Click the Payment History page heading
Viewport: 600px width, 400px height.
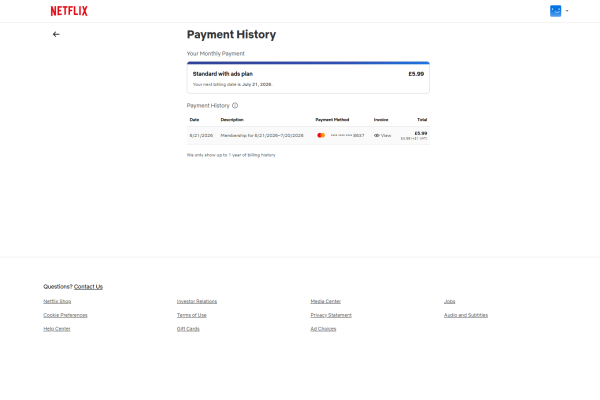click(x=231, y=34)
